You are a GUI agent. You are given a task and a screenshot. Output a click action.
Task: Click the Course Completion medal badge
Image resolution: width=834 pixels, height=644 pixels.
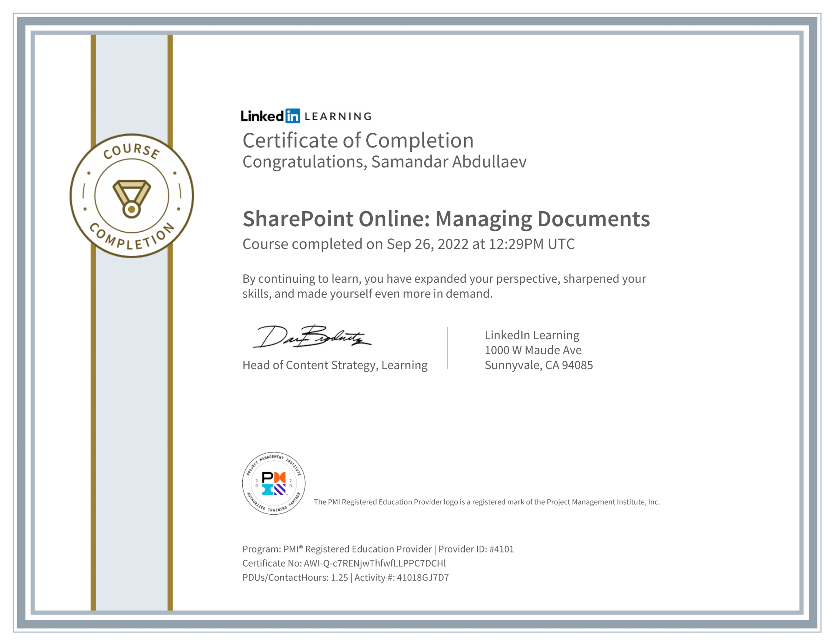(x=132, y=196)
